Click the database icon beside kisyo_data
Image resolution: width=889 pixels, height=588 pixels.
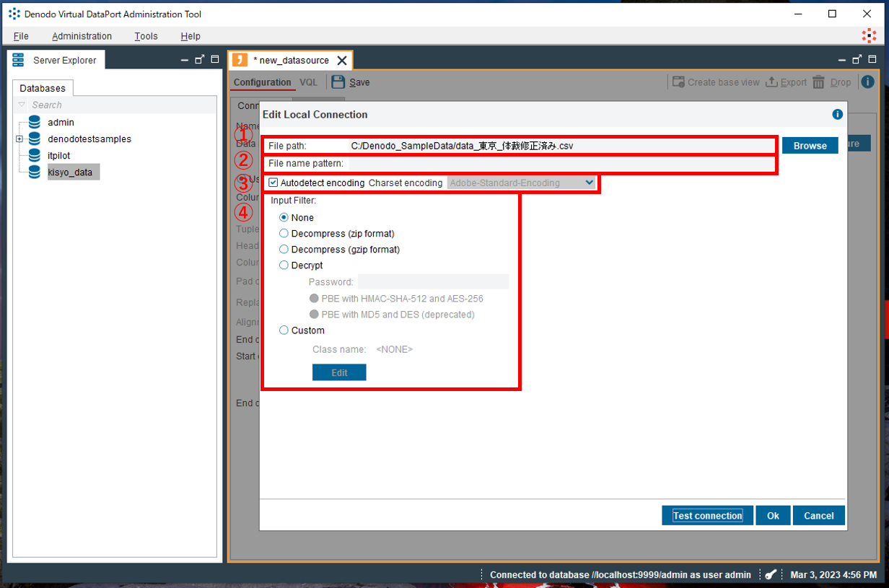tap(34, 172)
